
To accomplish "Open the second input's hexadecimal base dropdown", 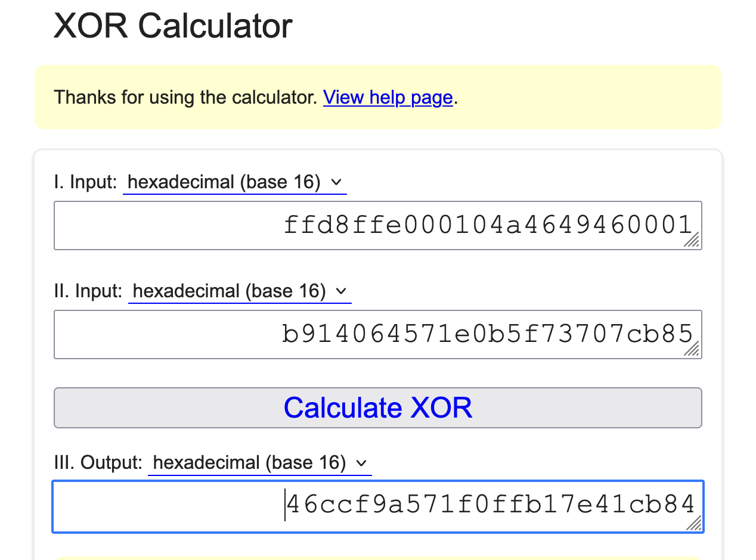I will point(238,291).
